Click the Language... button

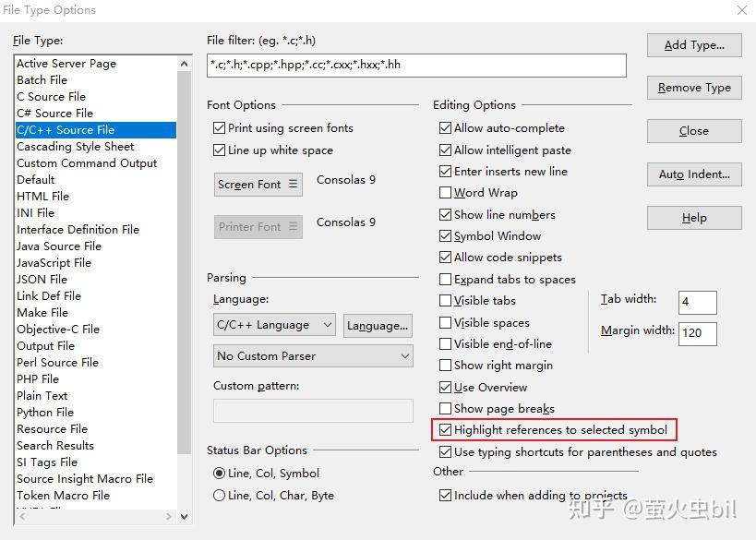378,326
